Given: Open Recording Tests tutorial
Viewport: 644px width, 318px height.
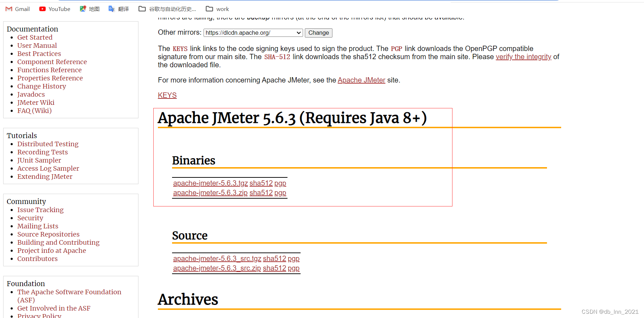Looking at the screenshot, I should [42, 152].
